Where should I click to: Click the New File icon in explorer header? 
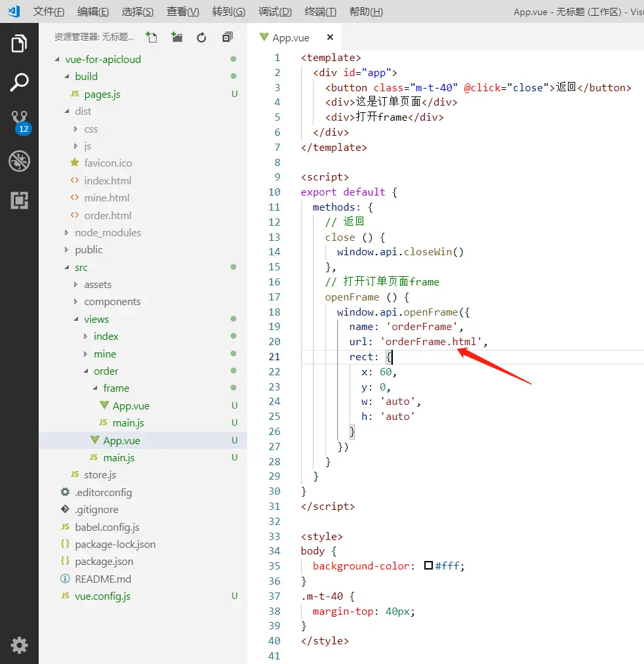pos(151,37)
